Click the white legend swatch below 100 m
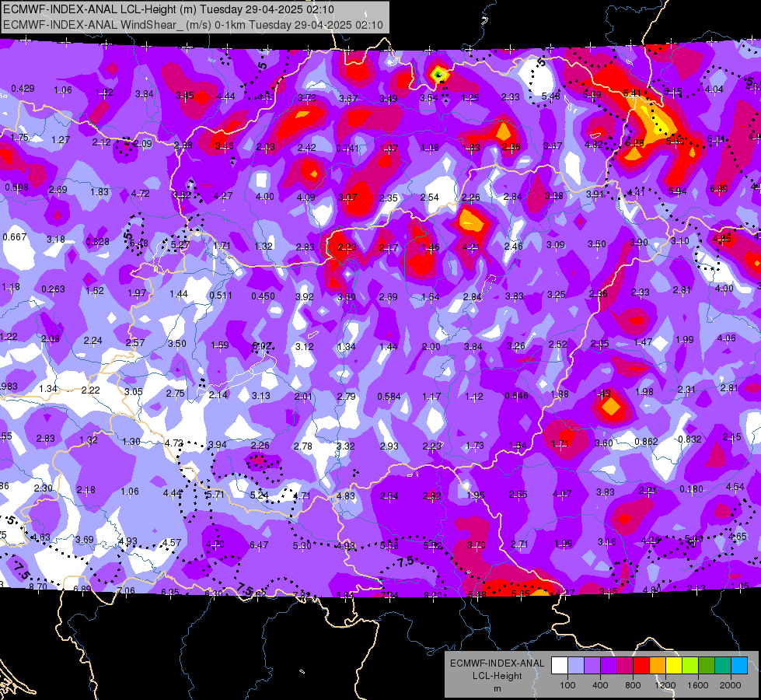Screen dimensions: 761x700 (560, 666)
